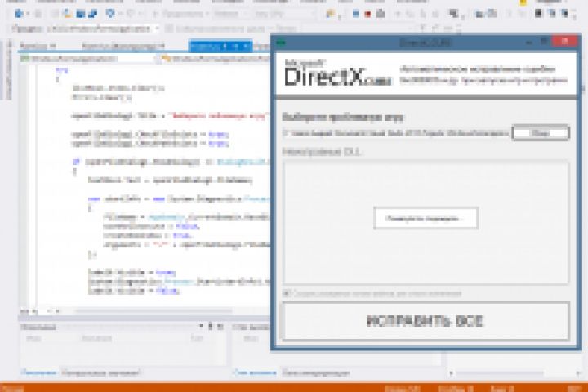
Task: Close the DirectX fixer window
Action: pos(565,41)
